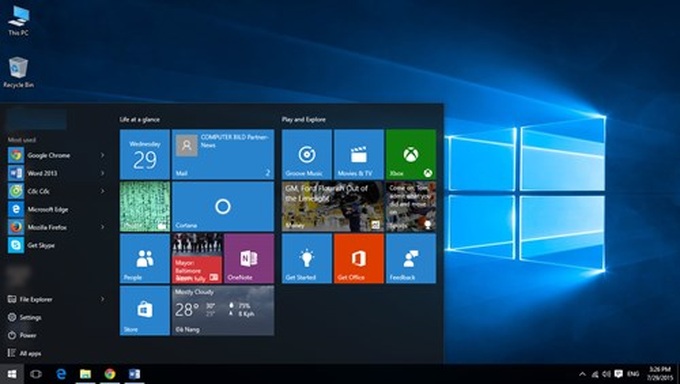Image resolution: width=680 pixels, height=384 pixels.
Task: Expand the Word 2013 jump list arrow
Action: pos(103,173)
